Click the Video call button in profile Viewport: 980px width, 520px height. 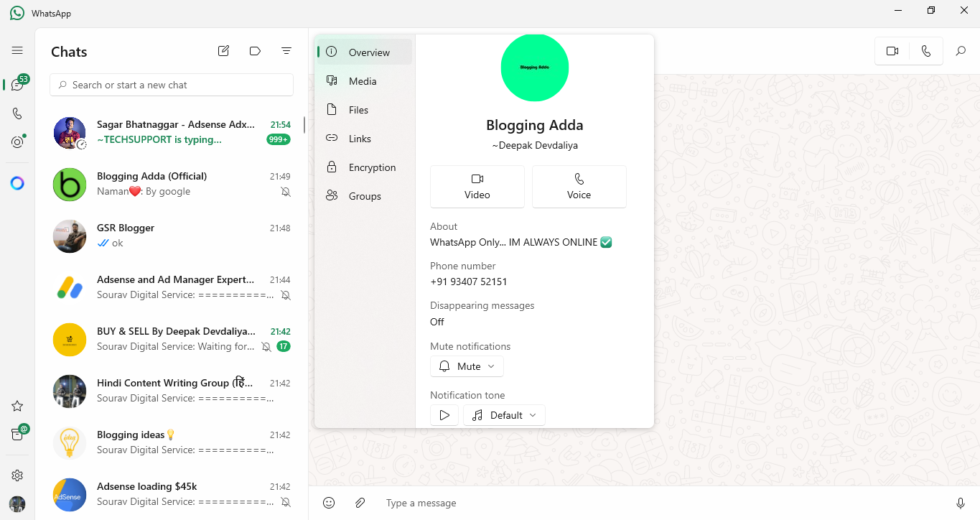click(477, 187)
